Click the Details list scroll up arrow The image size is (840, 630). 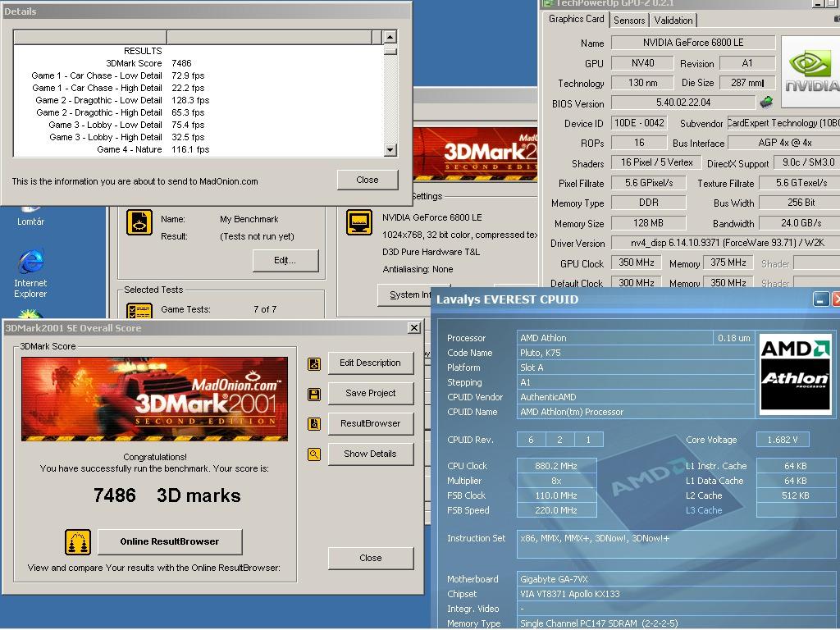click(390, 37)
